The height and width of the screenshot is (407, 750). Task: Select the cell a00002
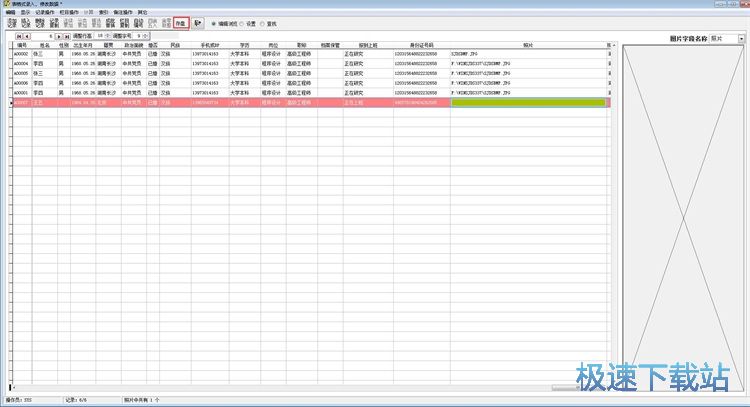22,54
